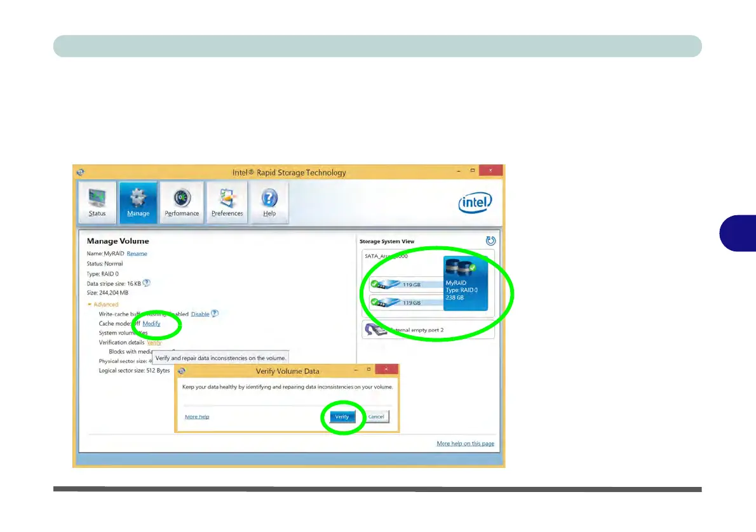
Task: Click the Disable write-cache link
Action: click(200, 314)
